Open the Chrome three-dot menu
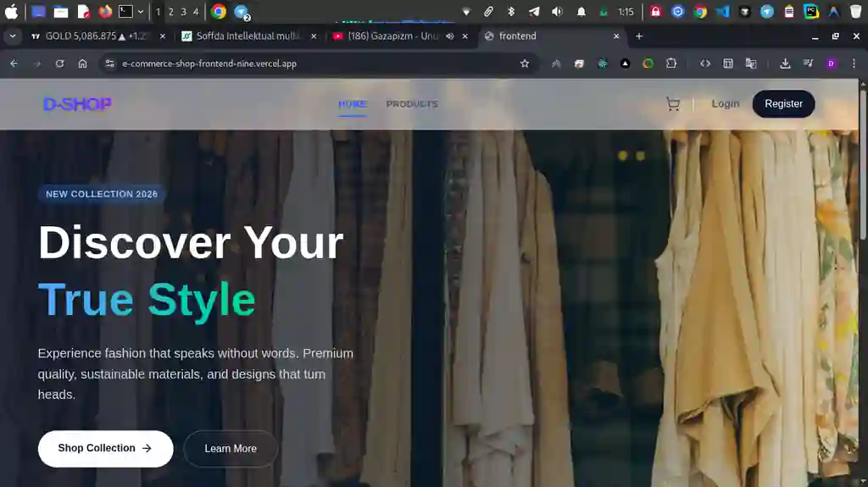The width and height of the screenshot is (868, 487). tap(854, 64)
